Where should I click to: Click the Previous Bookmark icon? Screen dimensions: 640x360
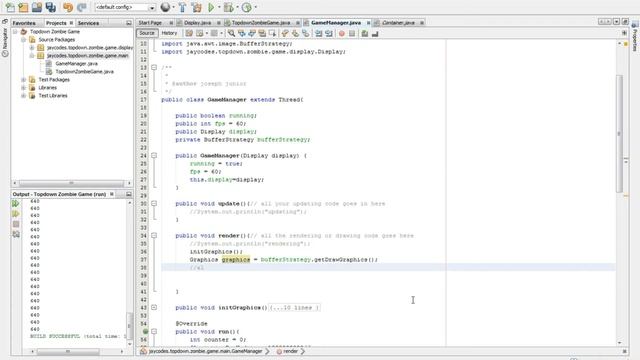[285, 33]
